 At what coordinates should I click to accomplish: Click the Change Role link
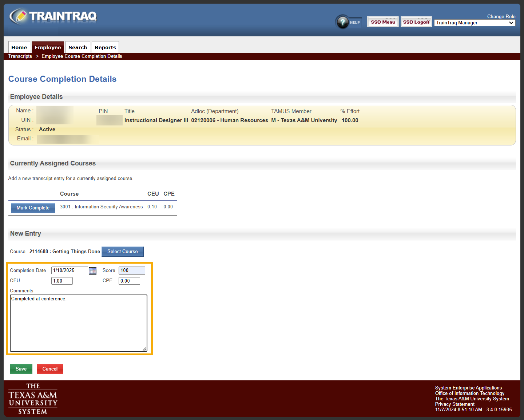coord(501,16)
